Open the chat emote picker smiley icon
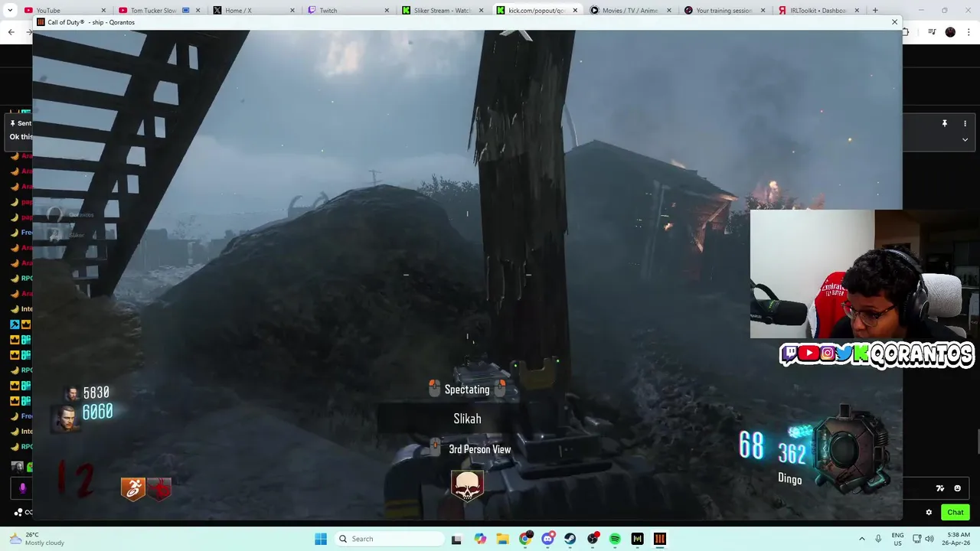This screenshot has height=551, width=980. click(x=957, y=488)
